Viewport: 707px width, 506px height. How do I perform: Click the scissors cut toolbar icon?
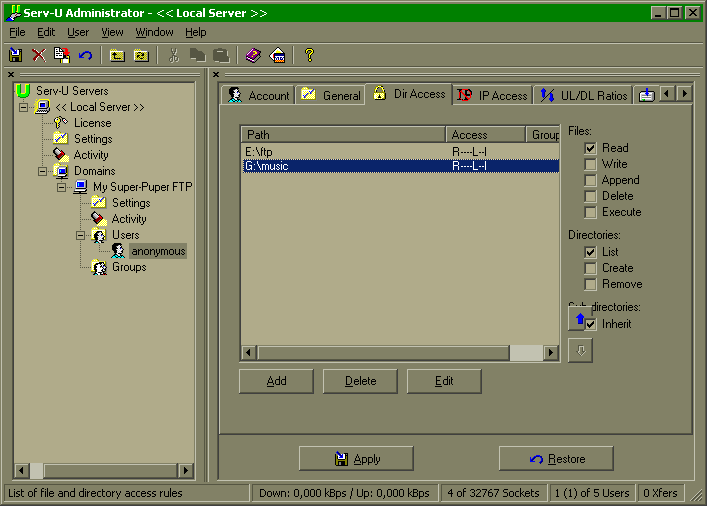(x=174, y=55)
